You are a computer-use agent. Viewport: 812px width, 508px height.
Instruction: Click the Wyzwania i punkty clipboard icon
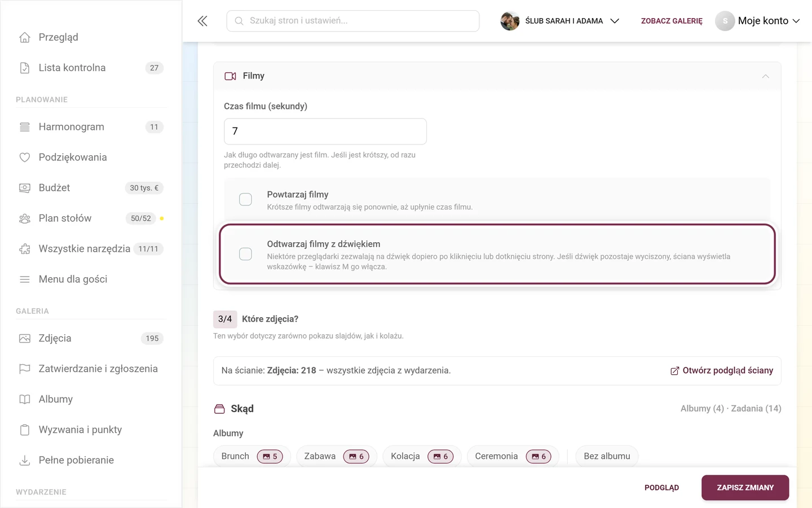tap(25, 430)
